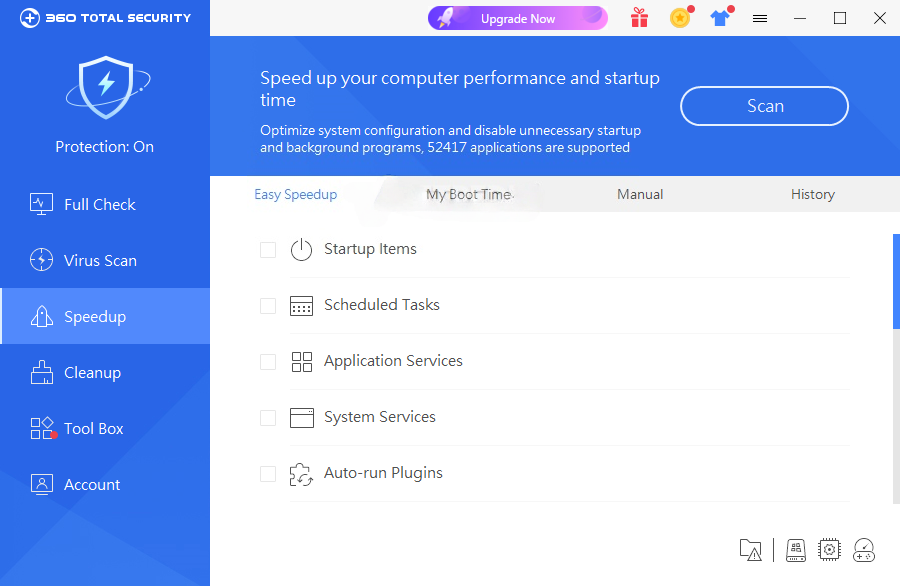Viewport: 900px width, 586px height.
Task: Go to Cleanup in the sidebar
Action: [105, 372]
